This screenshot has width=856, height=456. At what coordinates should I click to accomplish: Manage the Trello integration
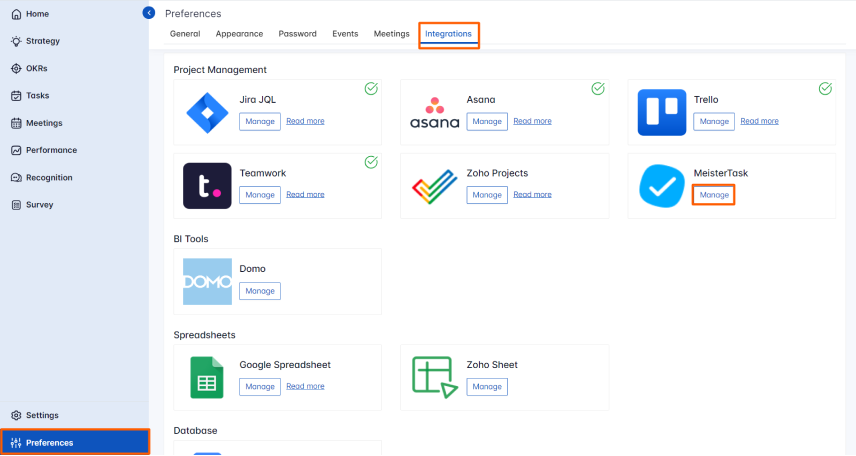click(714, 122)
